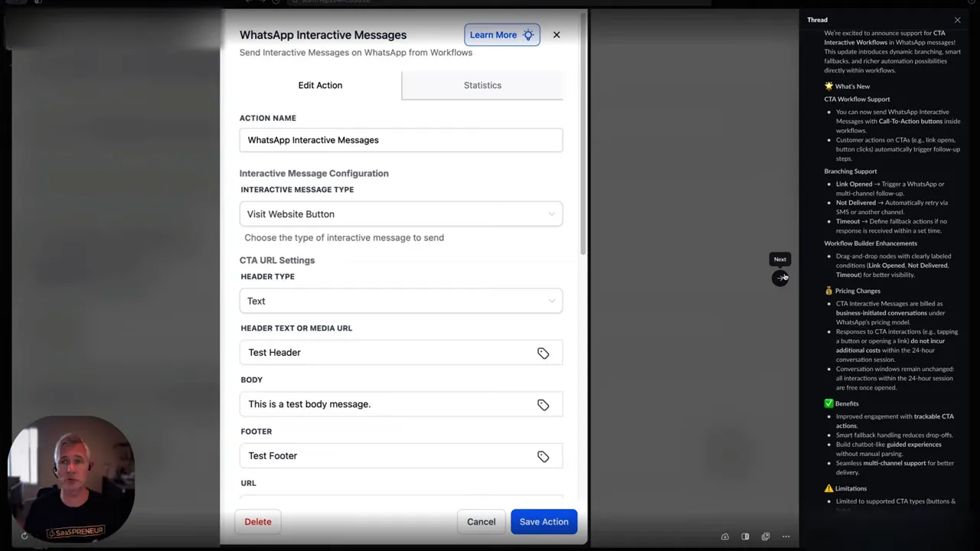Viewport: 980px width, 551px height.
Task: Insert a personalization tag in Header Text field
Action: (543, 353)
